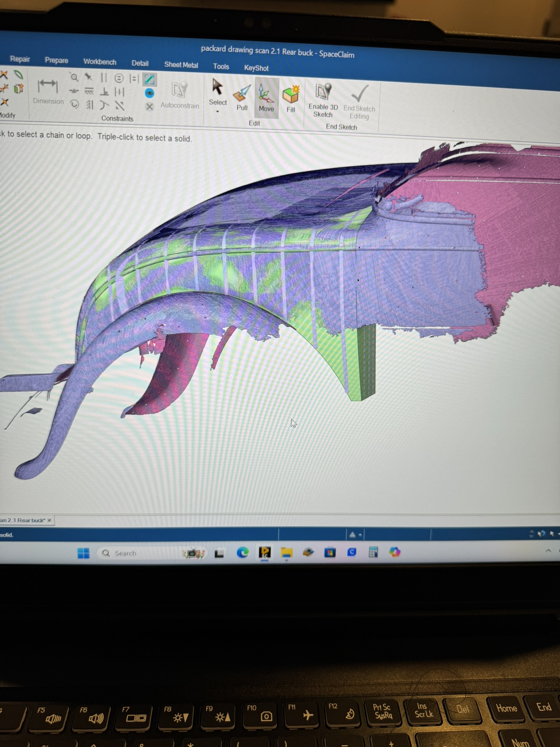Click the green leaf-shaped Modify icon
Viewport: 560px width, 747px height.
(19, 75)
